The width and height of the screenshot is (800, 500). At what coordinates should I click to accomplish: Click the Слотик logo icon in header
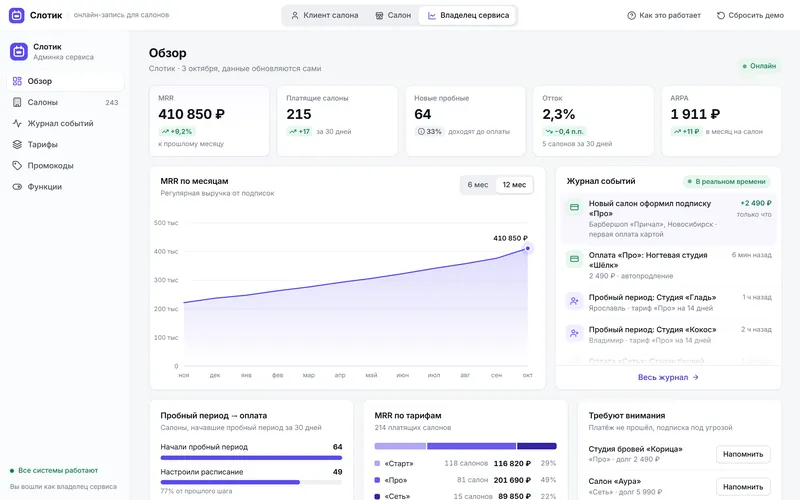[x=16, y=15]
